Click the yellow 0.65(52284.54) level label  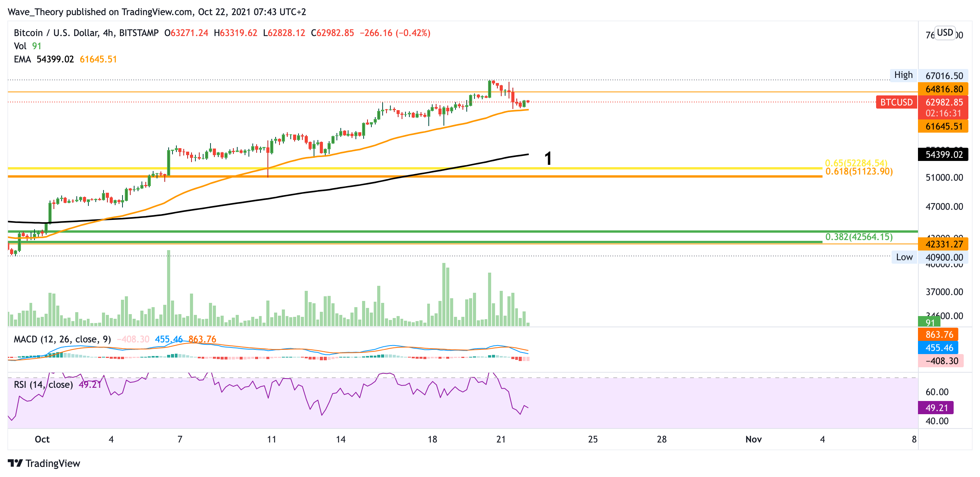856,163
